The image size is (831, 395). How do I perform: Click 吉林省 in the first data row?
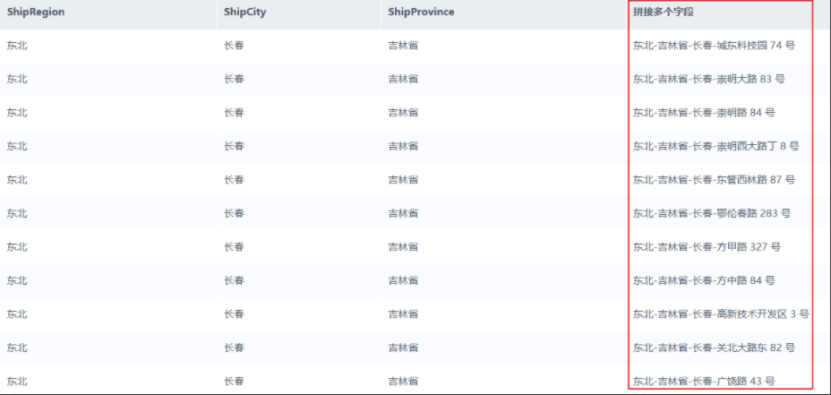[x=403, y=46]
